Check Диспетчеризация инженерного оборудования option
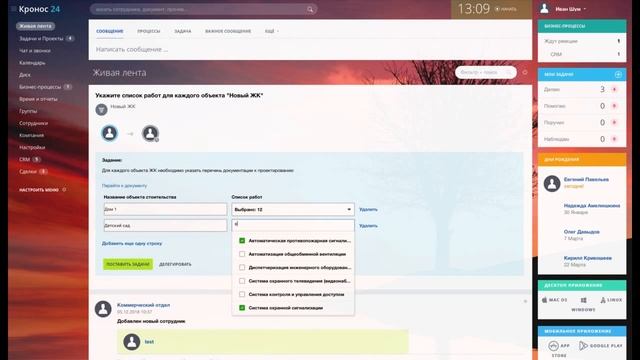 point(242,267)
